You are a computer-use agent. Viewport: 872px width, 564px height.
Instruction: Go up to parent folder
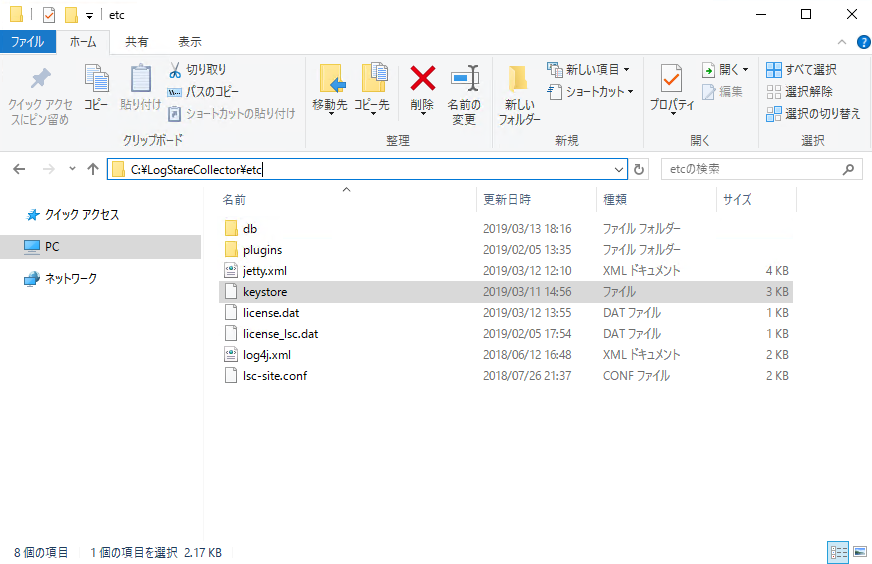[93, 169]
